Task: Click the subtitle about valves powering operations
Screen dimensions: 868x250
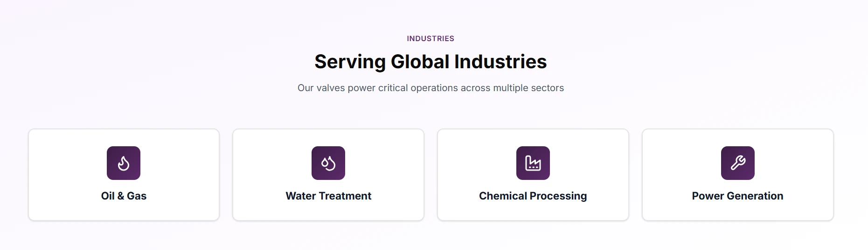Action: pyautogui.click(x=431, y=88)
